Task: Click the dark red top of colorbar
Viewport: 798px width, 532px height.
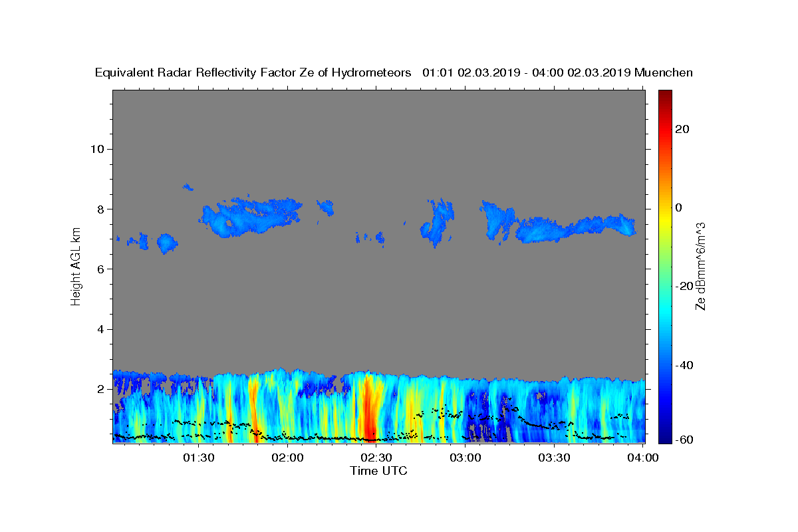Action: click(665, 96)
